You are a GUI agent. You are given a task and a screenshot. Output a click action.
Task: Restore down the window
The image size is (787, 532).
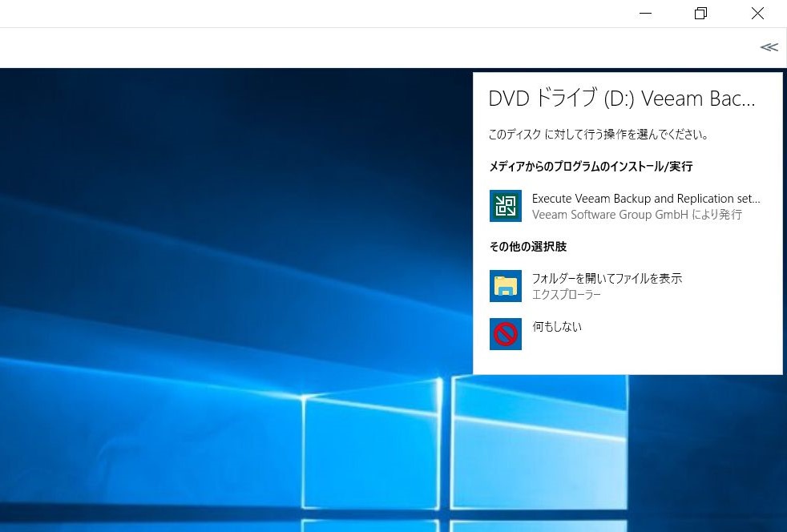(x=700, y=14)
